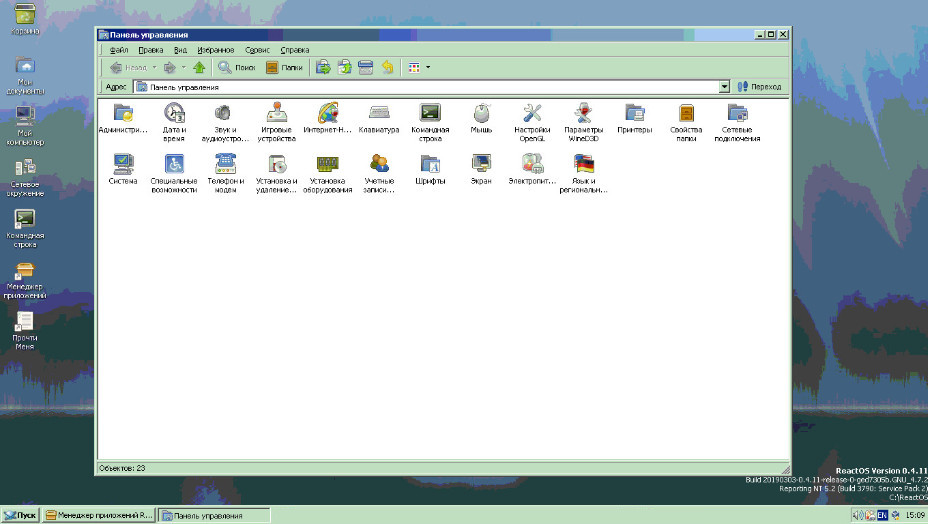Switch to Менеджер приложений taskbar button
The width and height of the screenshot is (928, 524).
tap(99, 515)
